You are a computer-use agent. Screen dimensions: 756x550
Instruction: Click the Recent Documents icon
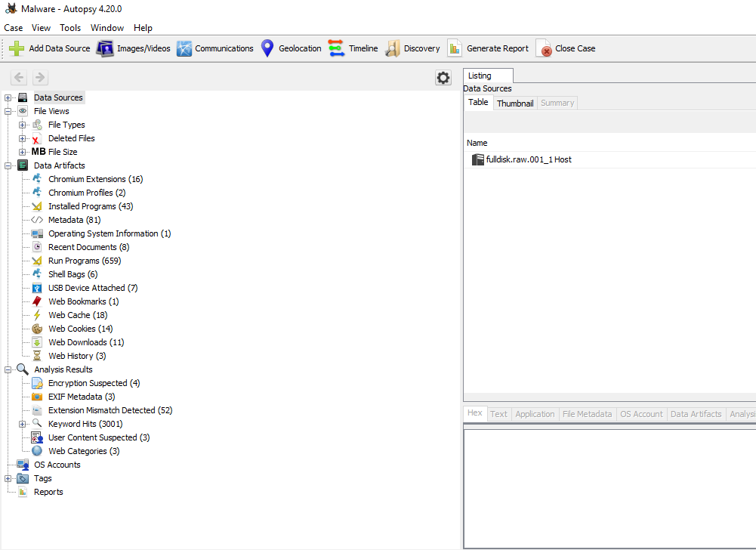(37, 247)
